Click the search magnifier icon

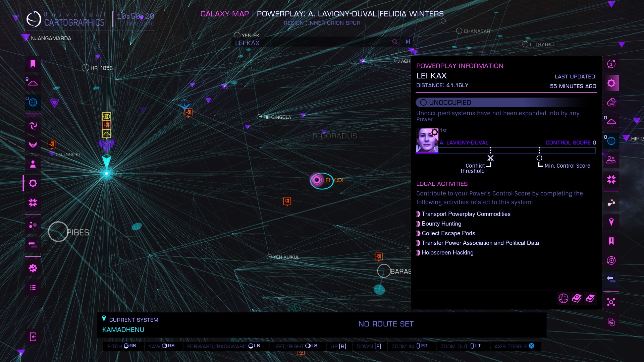pyautogui.click(x=395, y=42)
